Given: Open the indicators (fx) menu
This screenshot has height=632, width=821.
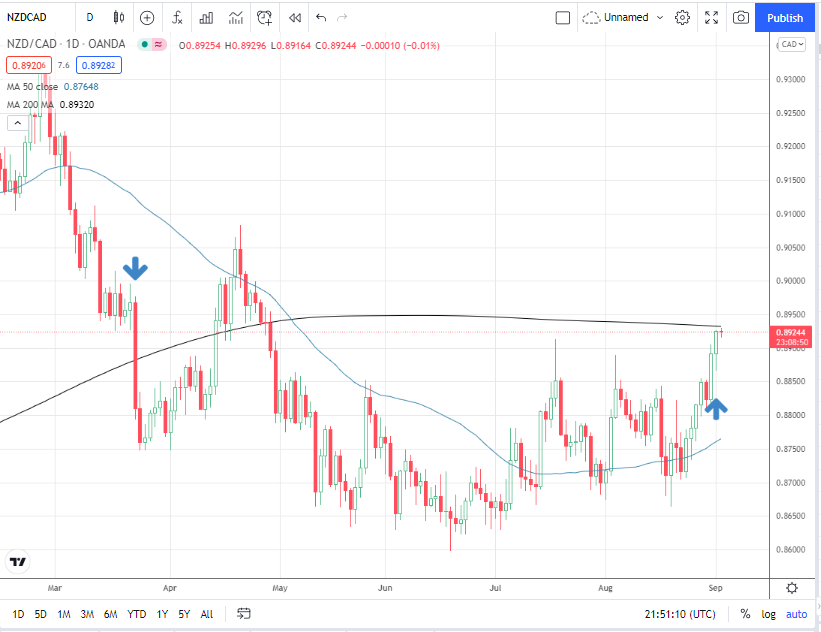Looking at the screenshot, I should [x=177, y=17].
